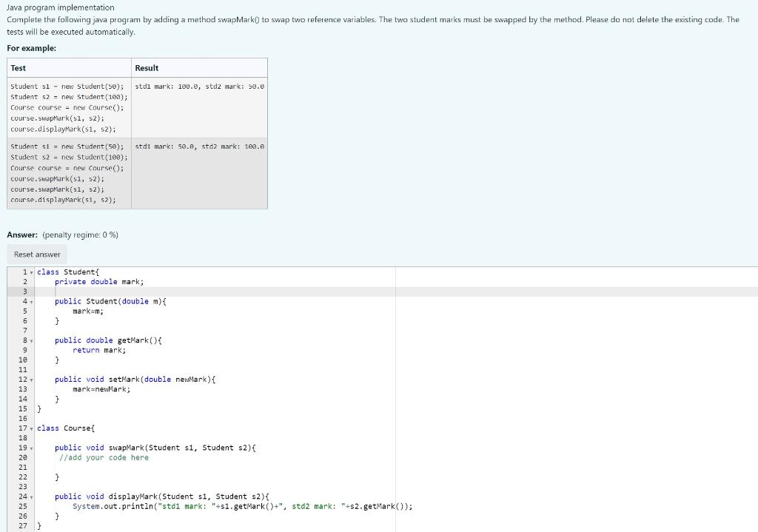Click the Reset answer button

[x=37, y=255]
